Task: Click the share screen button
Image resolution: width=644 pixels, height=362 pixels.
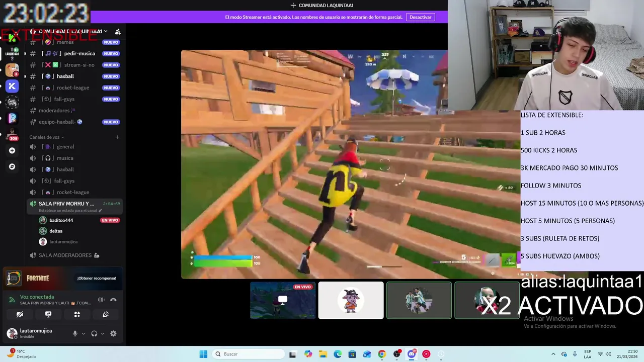Action: (48, 314)
